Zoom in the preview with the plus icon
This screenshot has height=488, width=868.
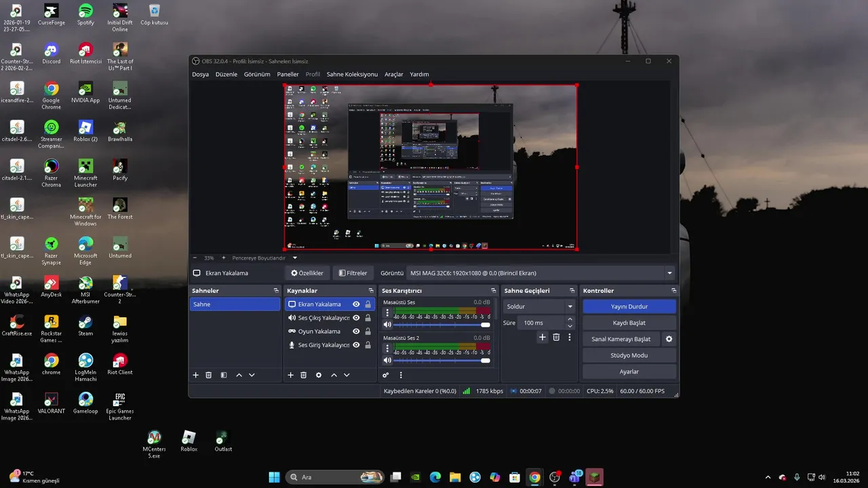coord(224,258)
